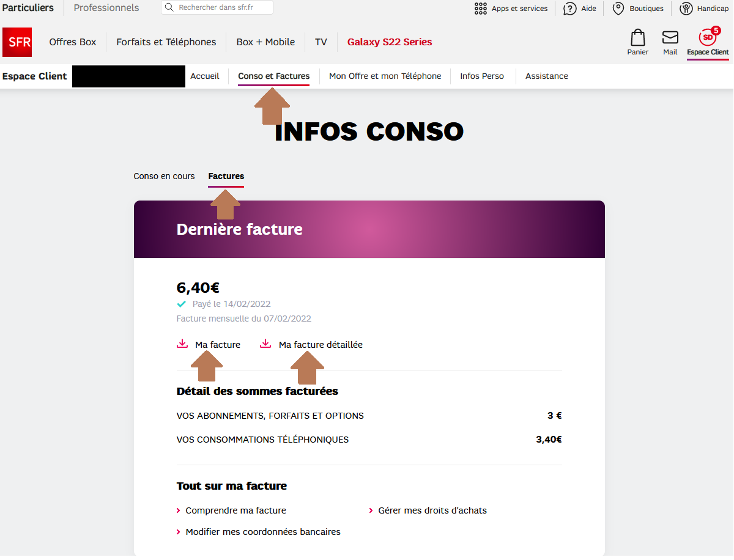
Task: Switch to the Professionnels tab
Action: pos(106,8)
